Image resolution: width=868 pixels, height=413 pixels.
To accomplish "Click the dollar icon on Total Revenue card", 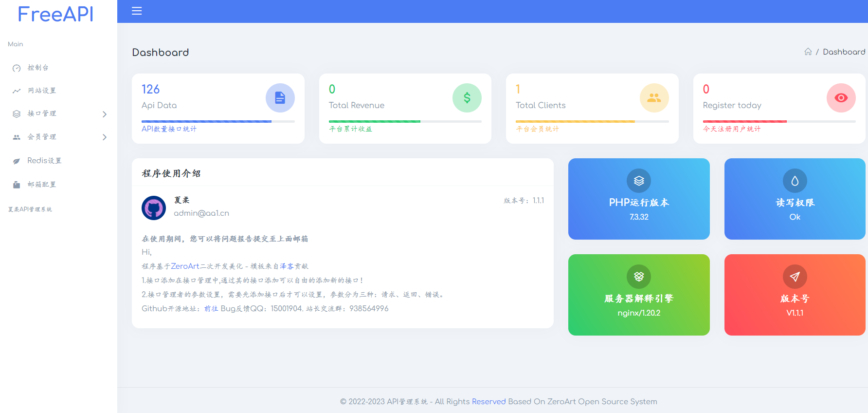I will (467, 98).
